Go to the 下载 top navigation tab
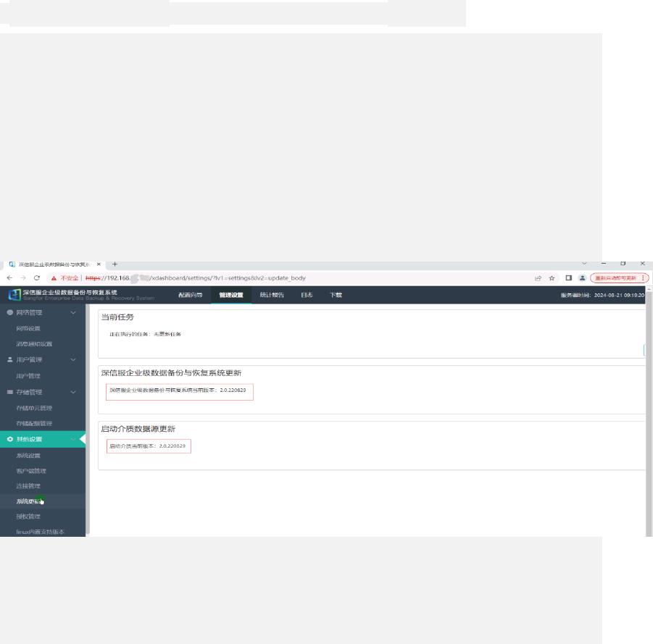 tap(336, 295)
